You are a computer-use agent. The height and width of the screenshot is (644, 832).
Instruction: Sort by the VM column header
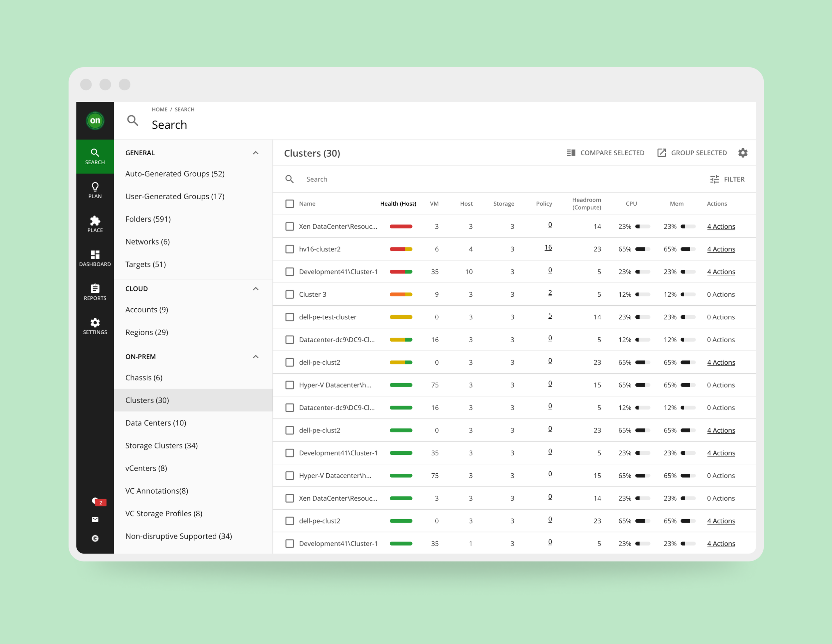[434, 204]
